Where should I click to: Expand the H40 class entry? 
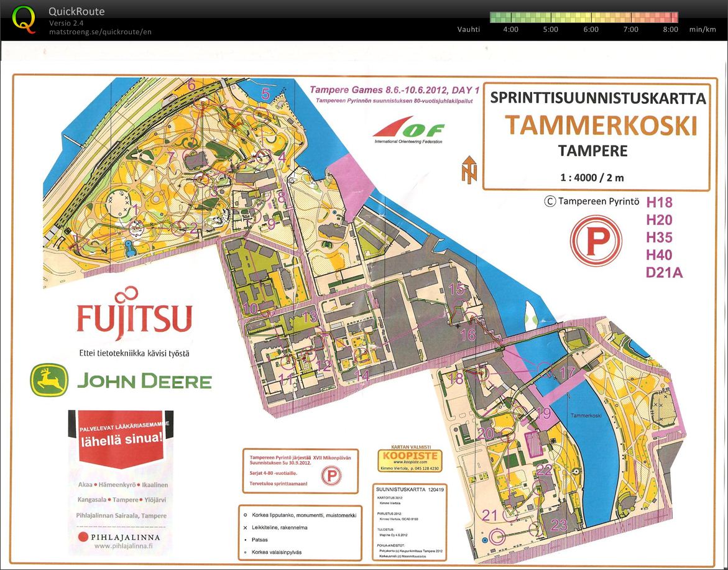660,255
